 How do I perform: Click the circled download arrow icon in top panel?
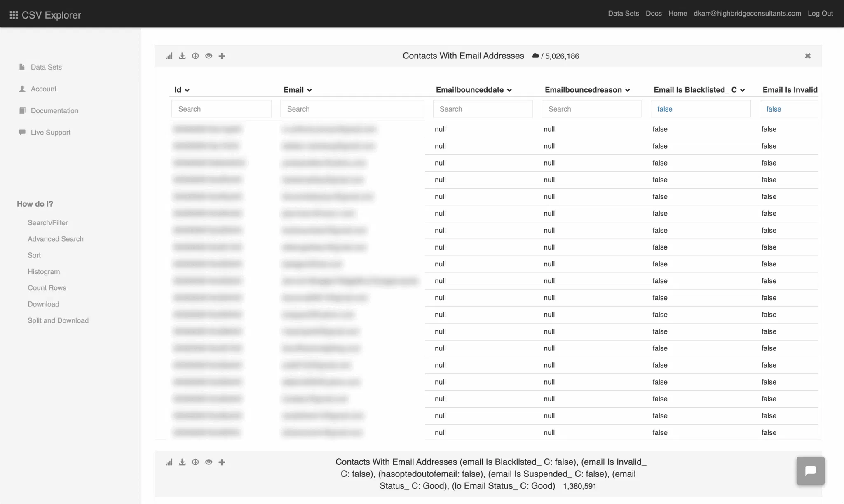coord(195,56)
